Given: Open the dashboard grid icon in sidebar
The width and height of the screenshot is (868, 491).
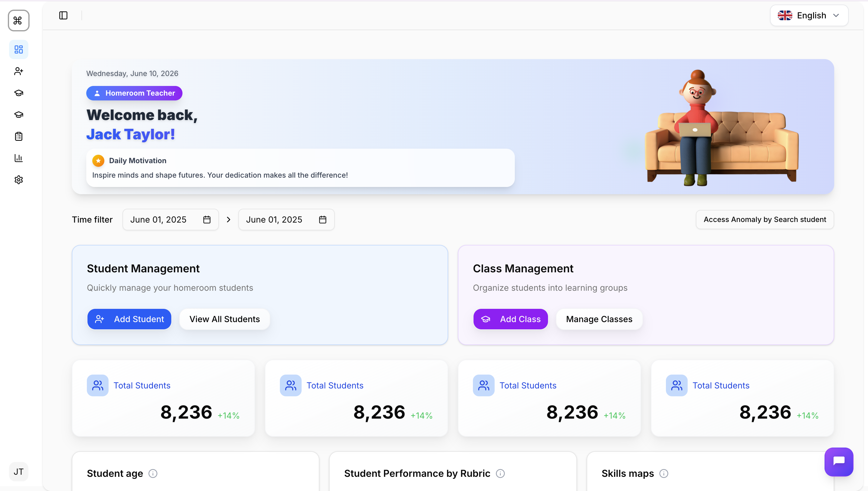Looking at the screenshot, I should coord(18,49).
